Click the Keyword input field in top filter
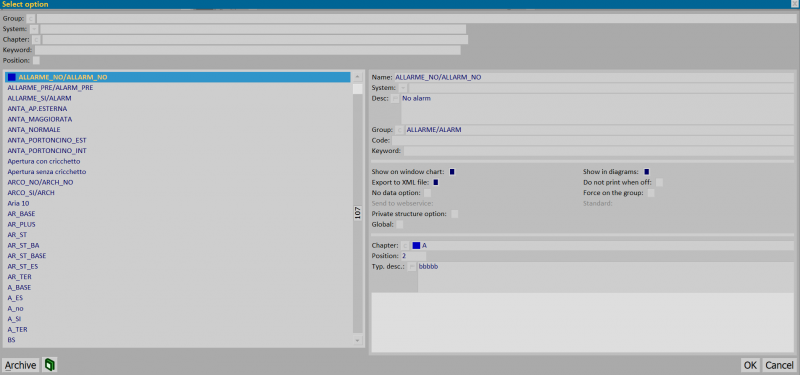The width and height of the screenshot is (800, 375). [x=247, y=50]
